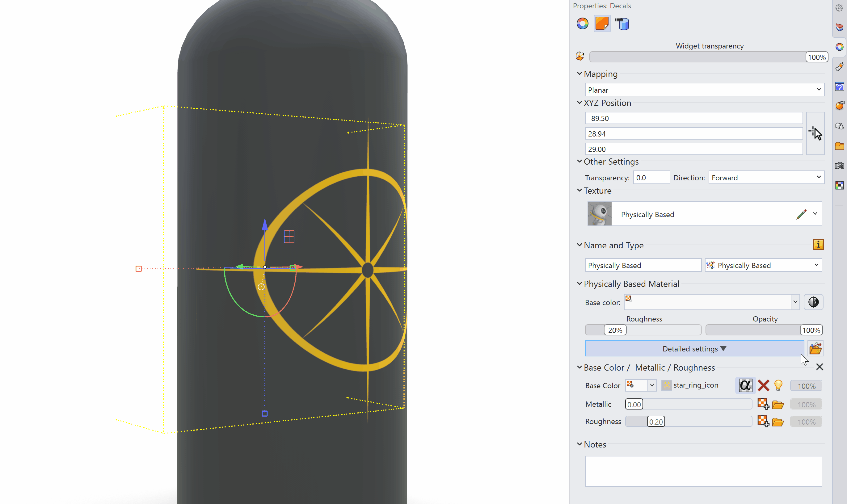The width and height of the screenshot is (847, 504).
Task: Open the Rendering paint tube sidebar tab
Action: (840, 67)
